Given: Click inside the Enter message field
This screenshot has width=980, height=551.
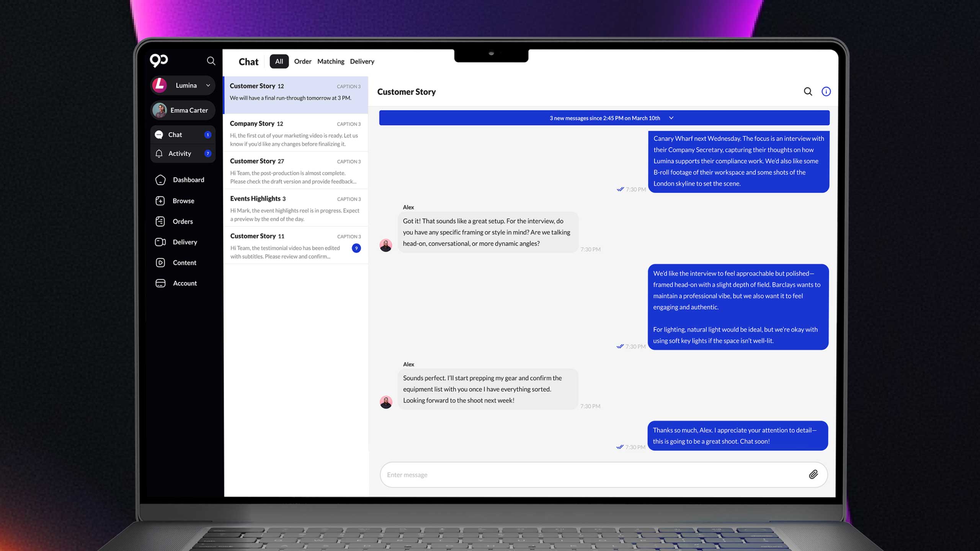Looking at the screenshot, I should pos(604,475).
